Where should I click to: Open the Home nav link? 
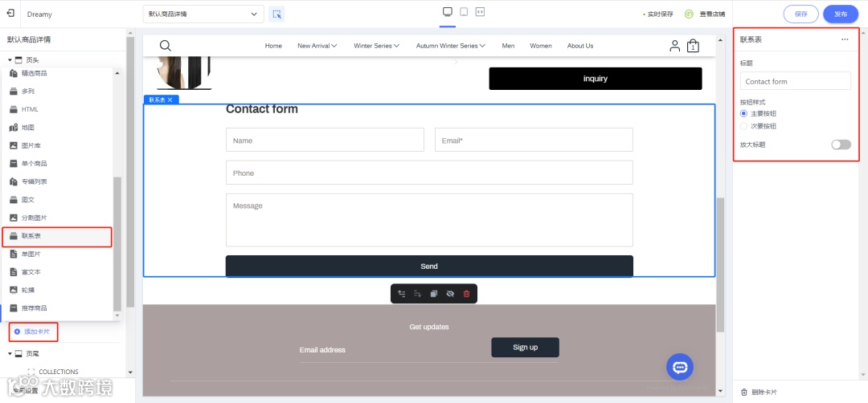click(x=273, y=46)
